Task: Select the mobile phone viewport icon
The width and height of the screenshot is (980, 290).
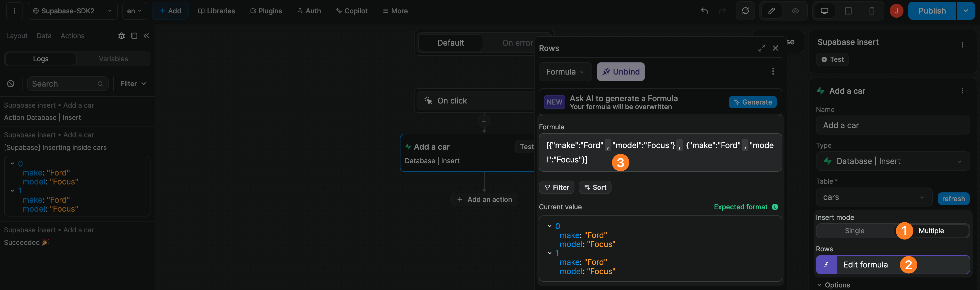Action: (x=872, y=11)
